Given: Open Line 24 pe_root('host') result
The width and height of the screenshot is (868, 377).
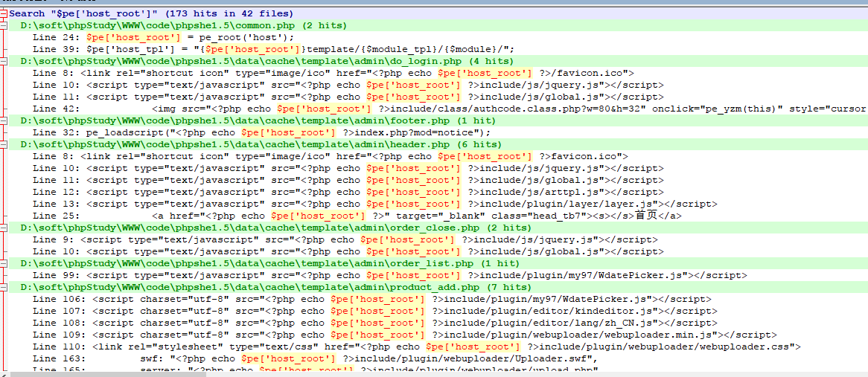Looking at the screenshot, I should click(163, 38).
